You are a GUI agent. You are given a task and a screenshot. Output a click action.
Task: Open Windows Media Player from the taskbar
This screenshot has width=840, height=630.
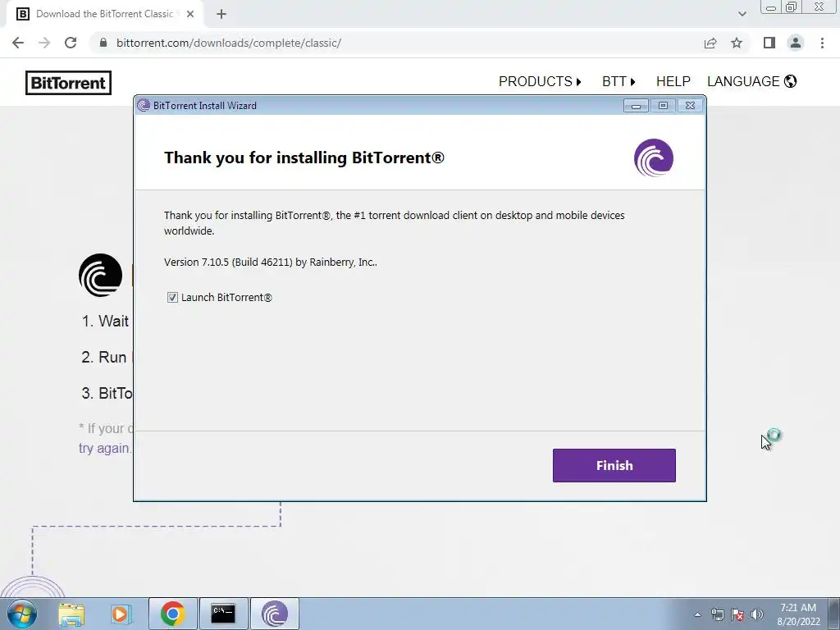[x=121, y=614]
